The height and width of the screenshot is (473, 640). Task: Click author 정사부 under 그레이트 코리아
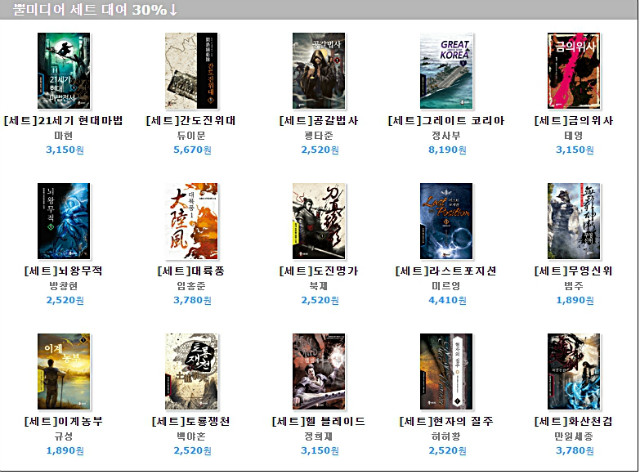(446, 135)
